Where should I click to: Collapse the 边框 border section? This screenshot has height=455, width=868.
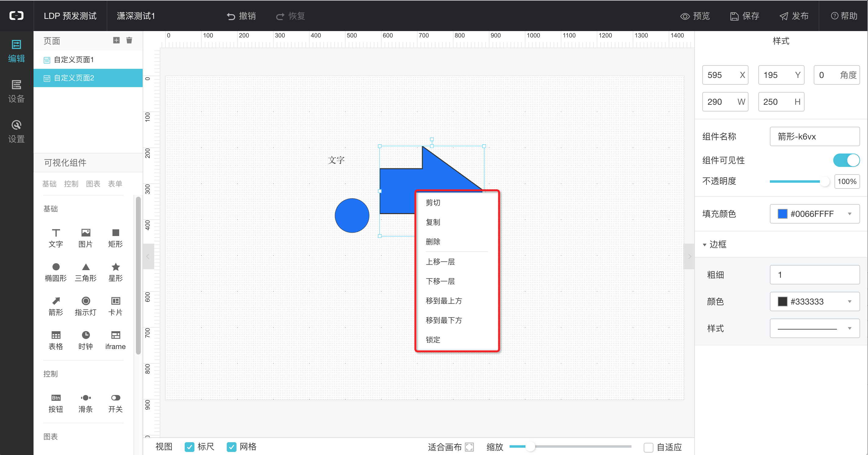coord(705,245)
